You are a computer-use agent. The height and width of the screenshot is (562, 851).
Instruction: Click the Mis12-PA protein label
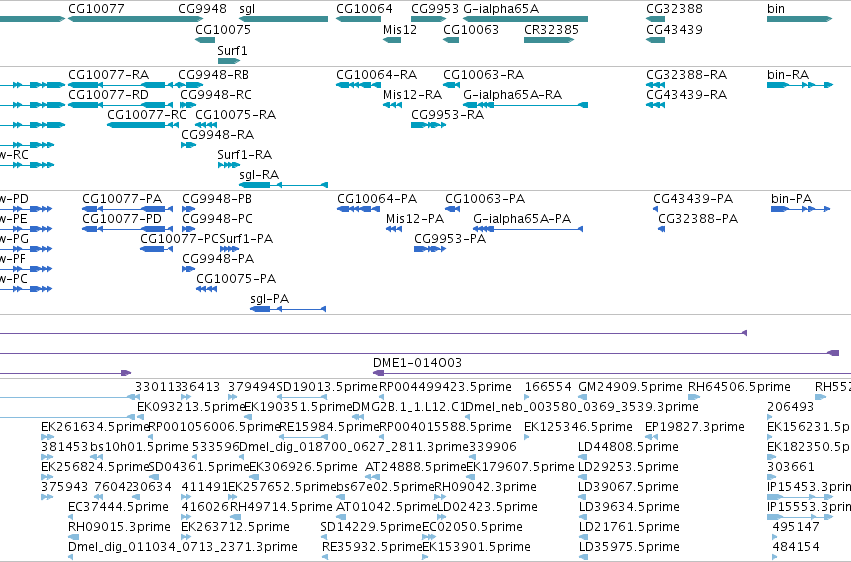[415, 219]
